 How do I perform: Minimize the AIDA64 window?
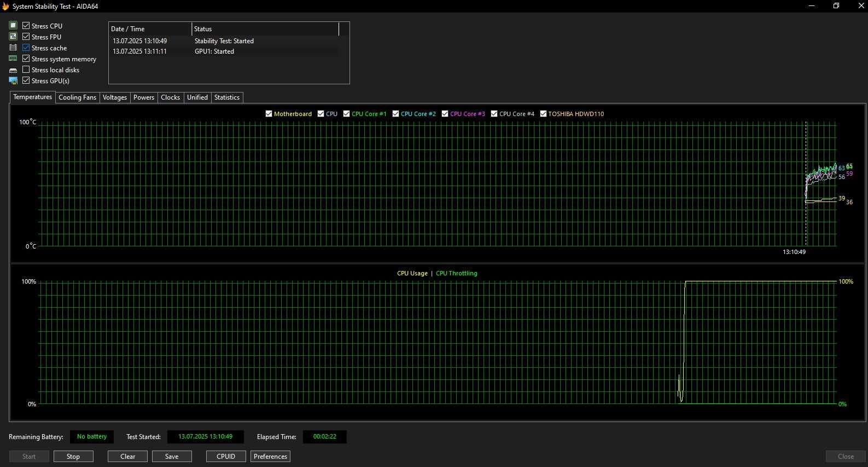[812, 6]
